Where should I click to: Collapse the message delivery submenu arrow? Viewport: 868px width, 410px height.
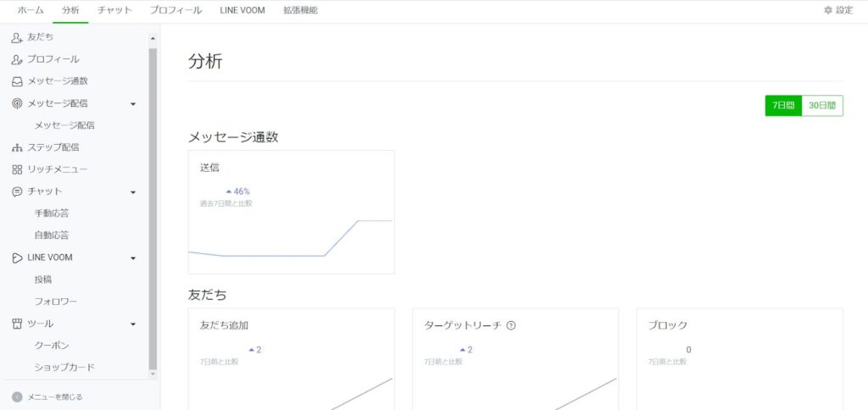[133, 103]
